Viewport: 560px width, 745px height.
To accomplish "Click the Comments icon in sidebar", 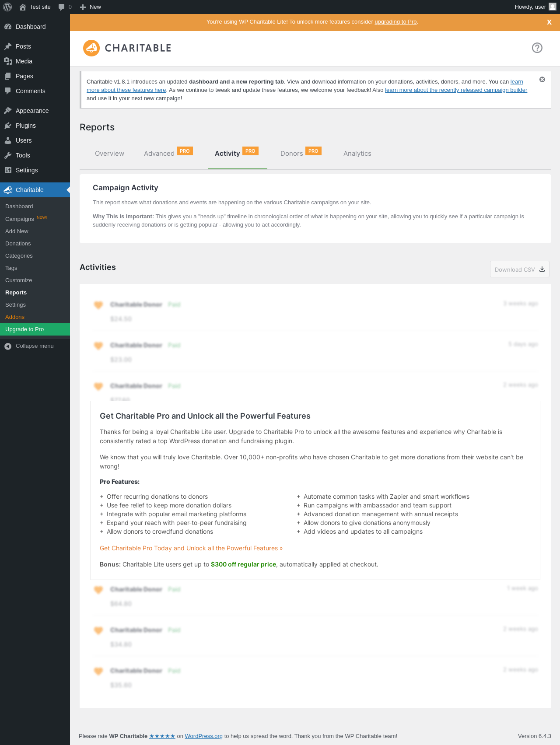I will click(x=8, y=91).
